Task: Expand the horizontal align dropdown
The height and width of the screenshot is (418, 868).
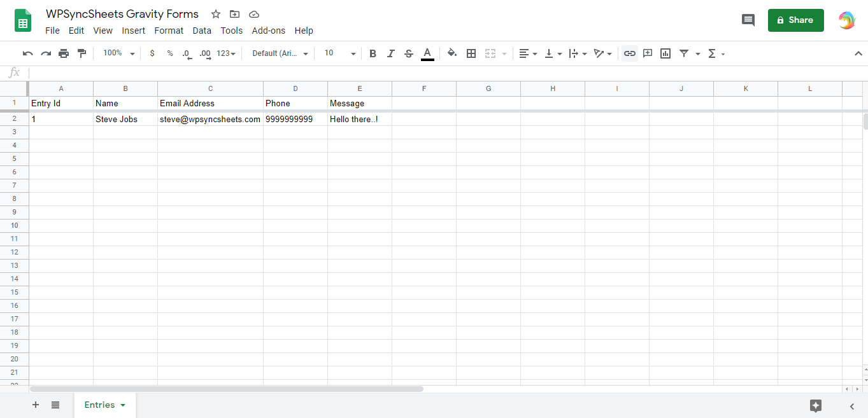Action: (534, 53)
